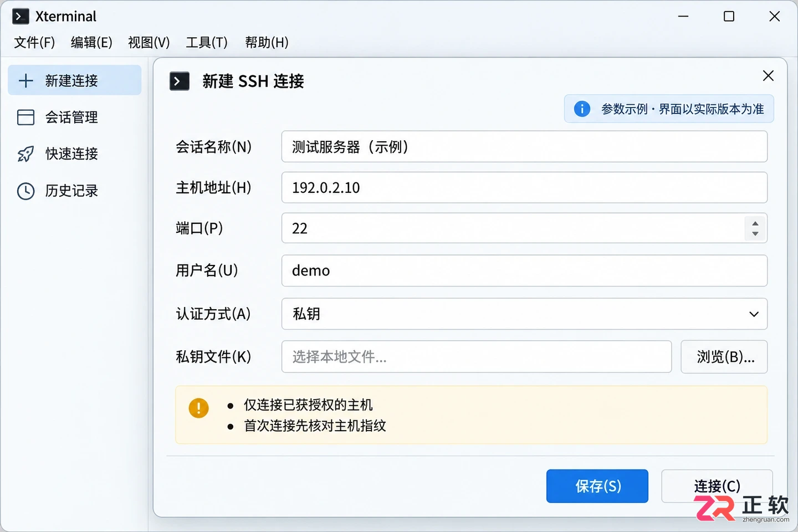Viewport: 798px width, 532px height.
Task: Click the 参数示例 · 界面以实际版本为准 notice text
Action: (683, 109)
